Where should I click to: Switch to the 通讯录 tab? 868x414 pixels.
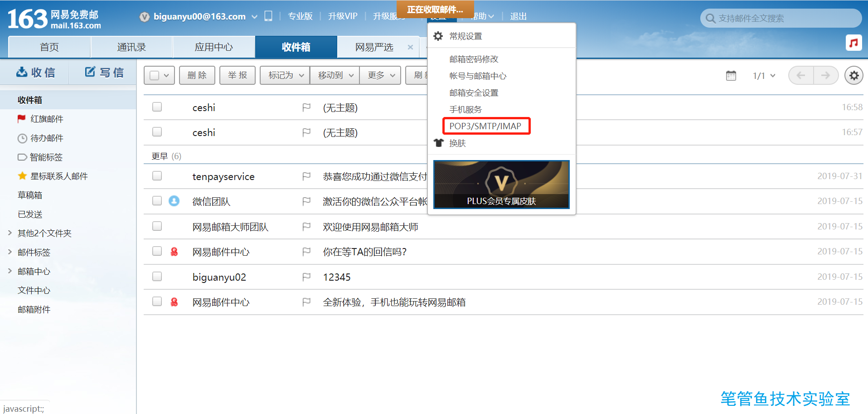131,47
